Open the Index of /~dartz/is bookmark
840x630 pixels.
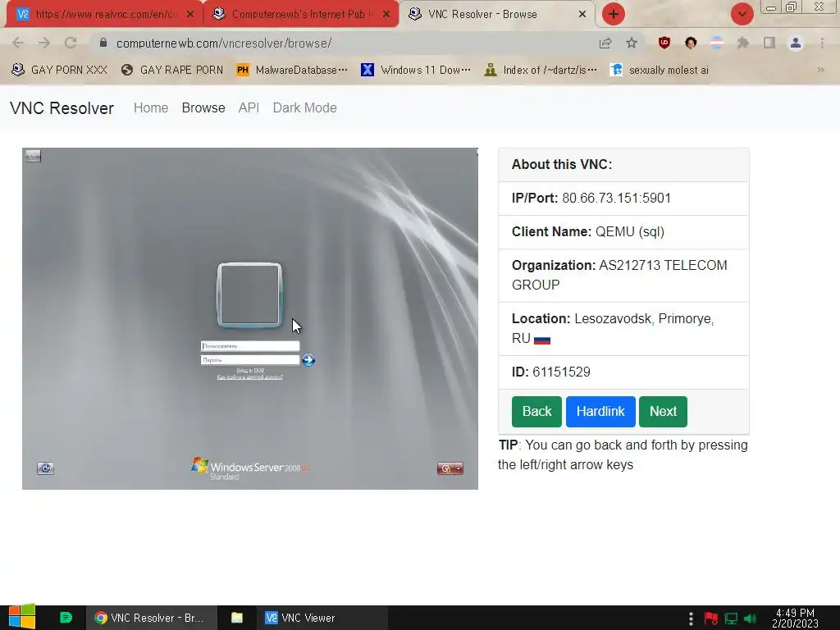pyautogui.click(x=541, y=70)
